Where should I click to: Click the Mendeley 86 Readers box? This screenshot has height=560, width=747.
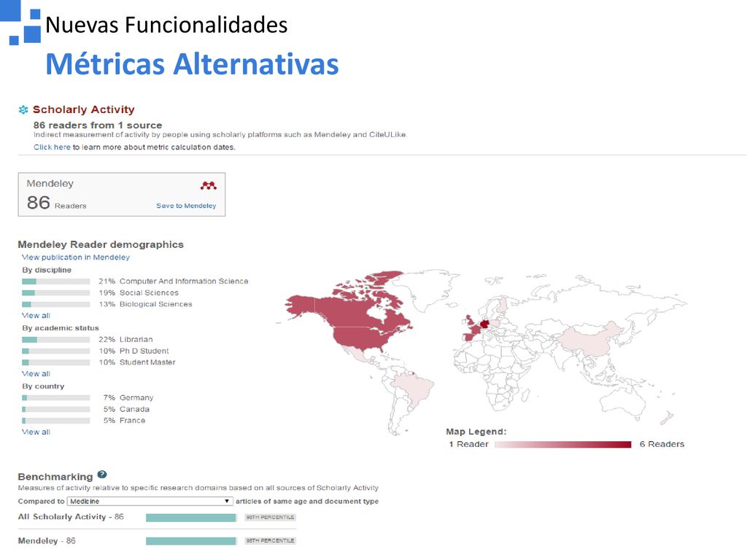[x=122, y=194]
